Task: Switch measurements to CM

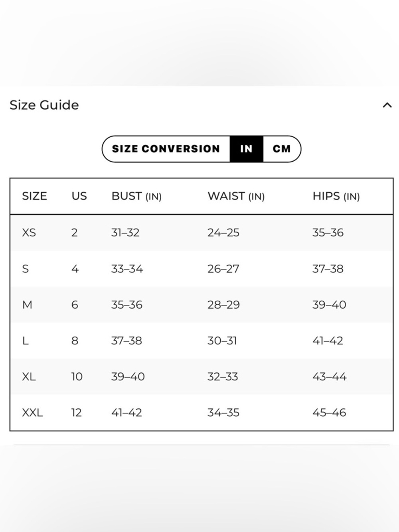Action: click(282, 149)
